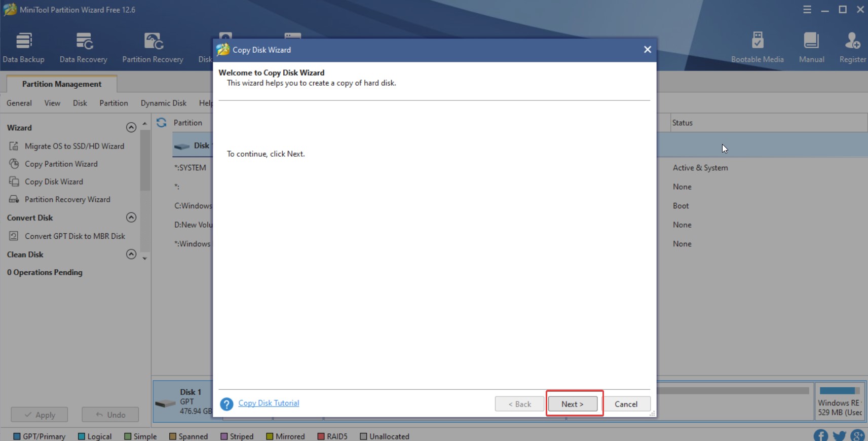Click Logical legend color swatch
Image resolution: width=868 pixels, height=441 pixels.
click(82, 436)
